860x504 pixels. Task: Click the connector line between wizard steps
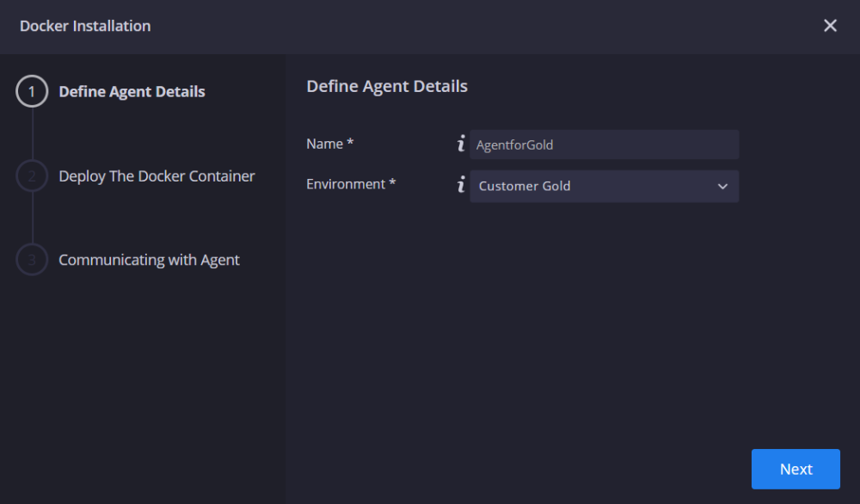pyautogui.click(x=32, y=133)
